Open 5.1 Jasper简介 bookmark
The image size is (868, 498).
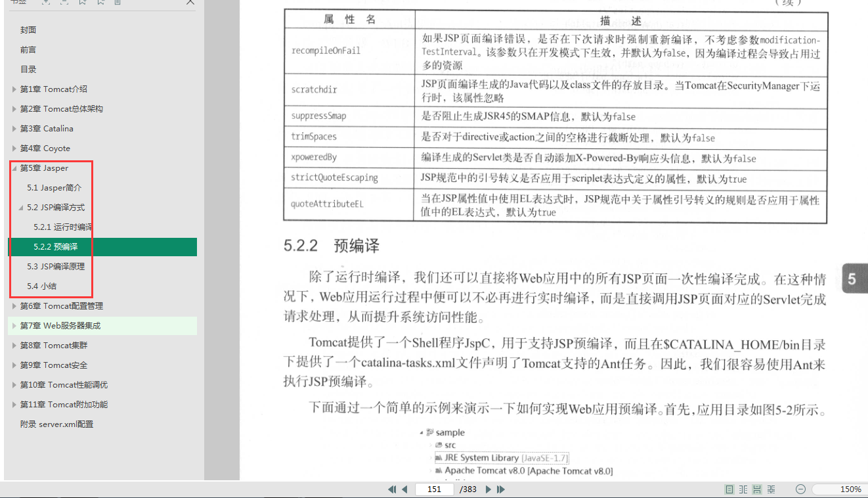[x=54, y=188]
